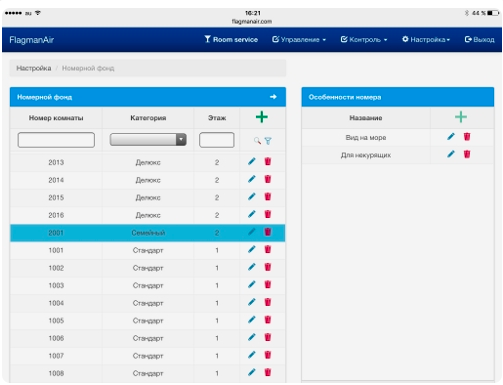Delete room 1007 with trash icon

pos(268,355)
